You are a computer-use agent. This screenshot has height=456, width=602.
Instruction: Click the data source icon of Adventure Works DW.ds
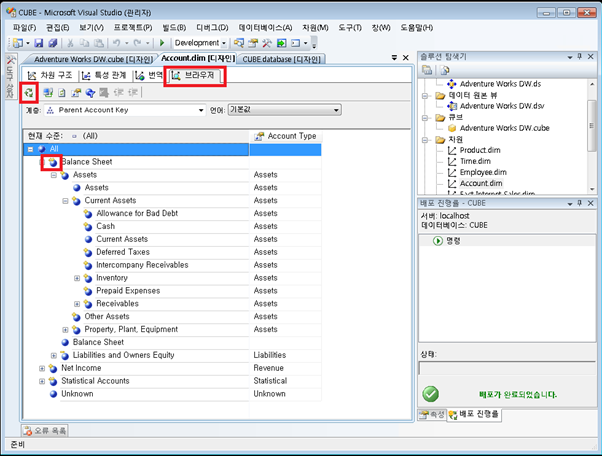coord(452,84)
